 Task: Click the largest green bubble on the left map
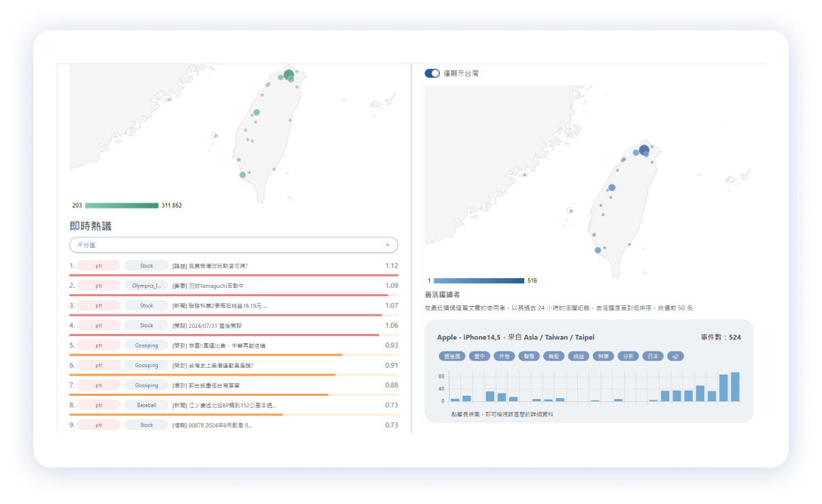(289, 74)
